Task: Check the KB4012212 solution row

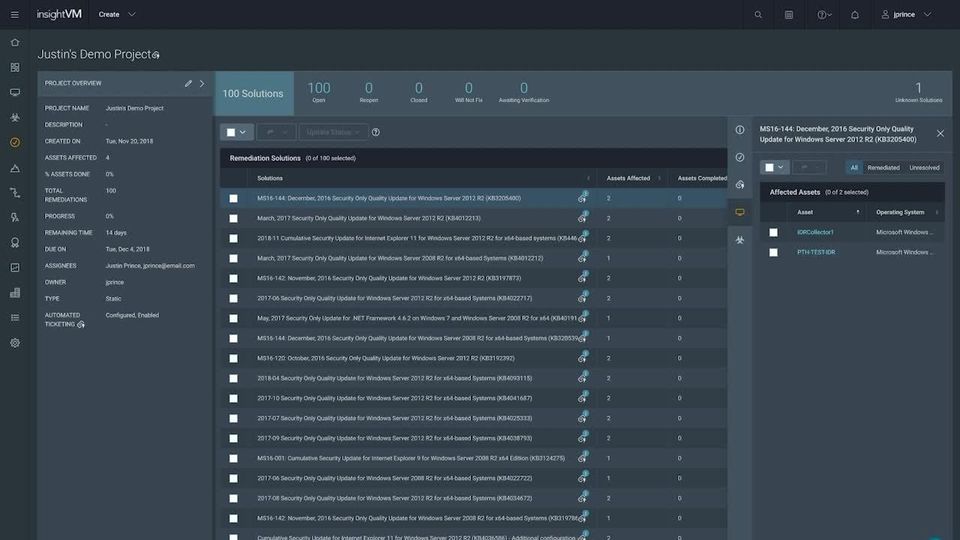Action: pyautogui.click(x=233, y=258)
